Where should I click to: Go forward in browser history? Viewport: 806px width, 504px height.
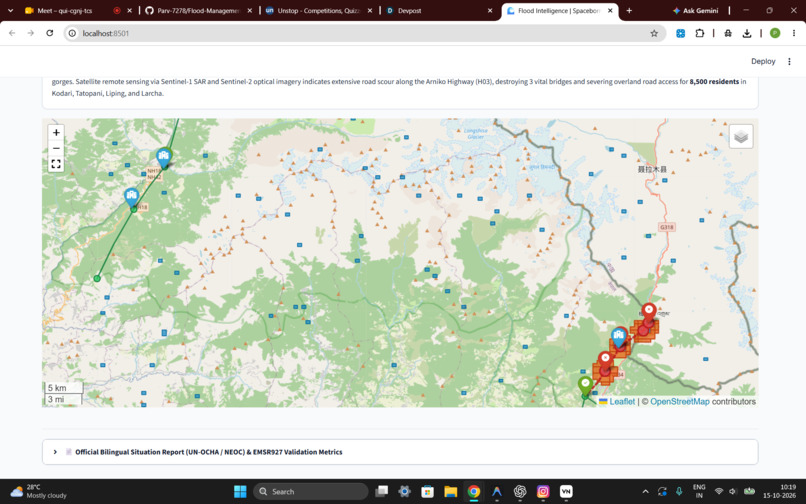coord(31,33)
